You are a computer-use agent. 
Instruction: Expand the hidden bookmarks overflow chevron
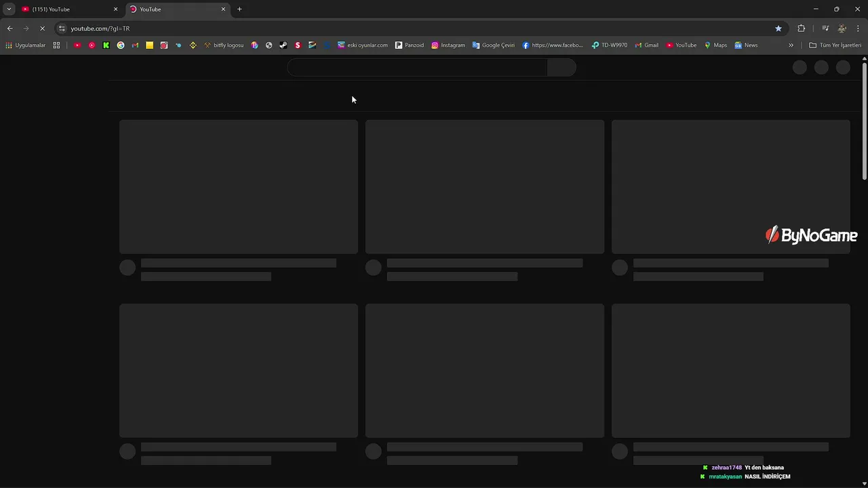[791, 45]
